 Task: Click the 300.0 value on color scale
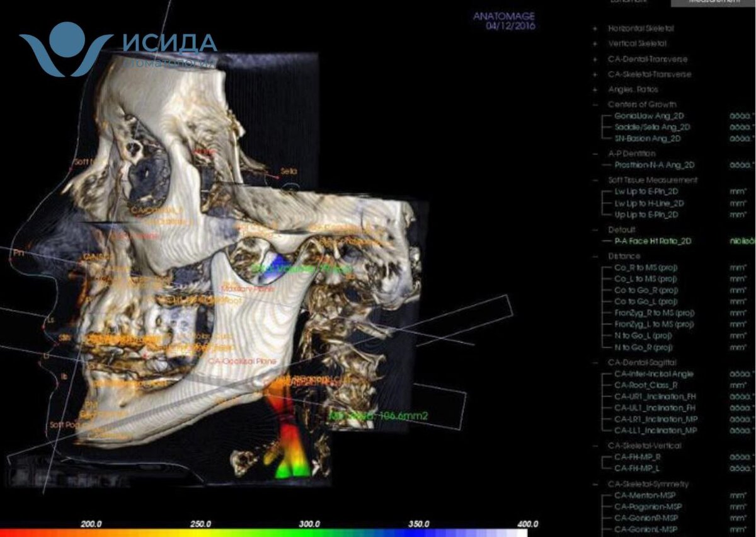[x=309, y=524]
